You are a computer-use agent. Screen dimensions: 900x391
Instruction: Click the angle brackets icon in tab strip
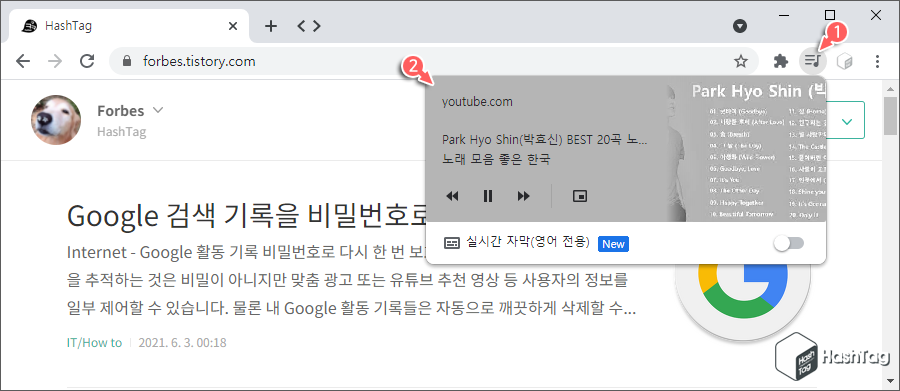(x=309, y=26)
